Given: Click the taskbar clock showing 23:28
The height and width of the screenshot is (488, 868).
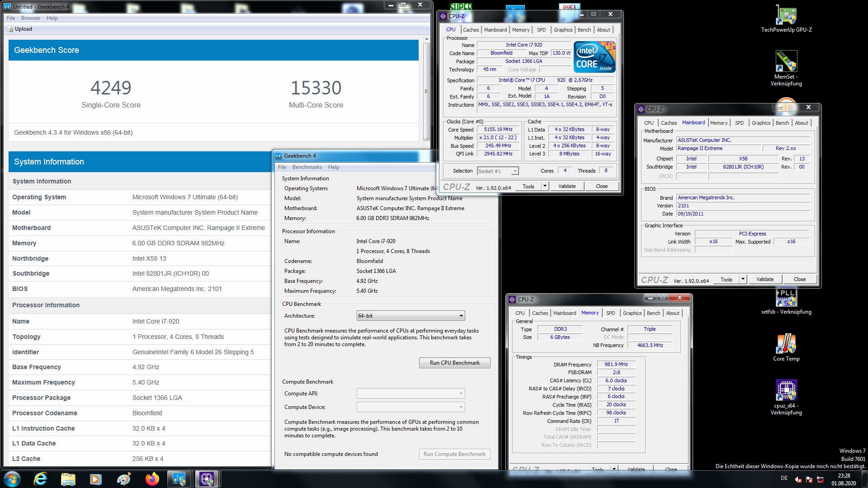Looking at the screenshot, I should [x=844, y=479].
